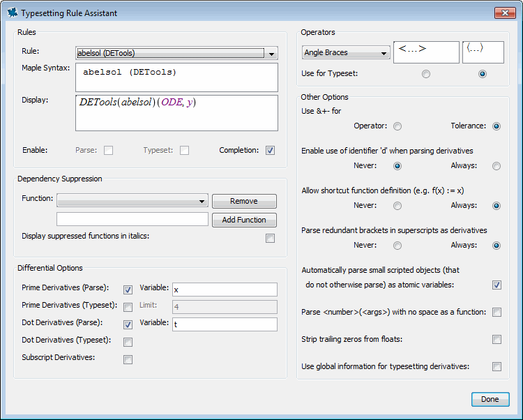The width and height of the screenshot is (523, 420).
Task: Enable Dot Derivatives (Typeset) checkbox
Action: point(128,342)
